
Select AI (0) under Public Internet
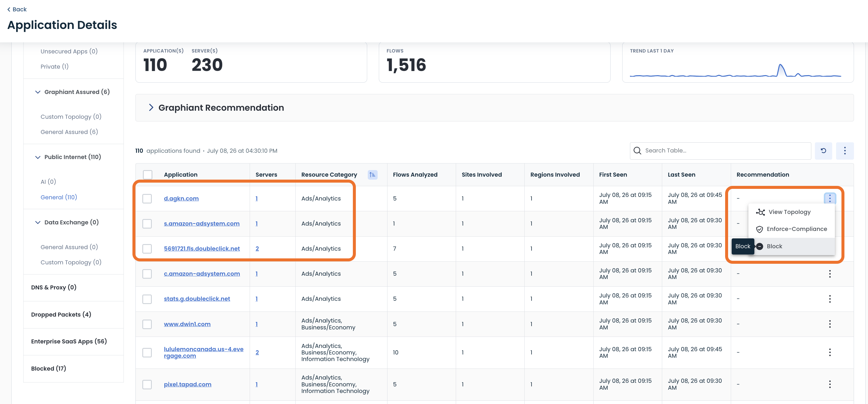tap(48, 182)
